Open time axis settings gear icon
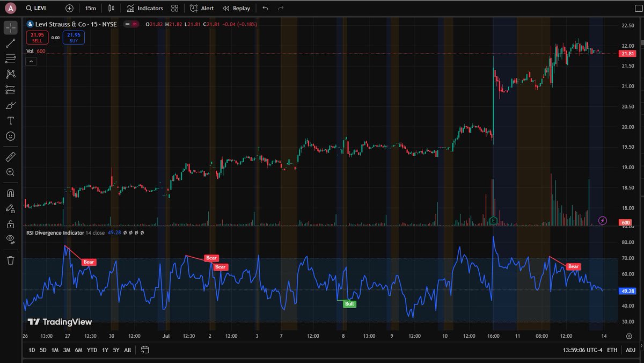Image resolution: width=644 pixels, height=363 pixels. click(x=629, y=336)
